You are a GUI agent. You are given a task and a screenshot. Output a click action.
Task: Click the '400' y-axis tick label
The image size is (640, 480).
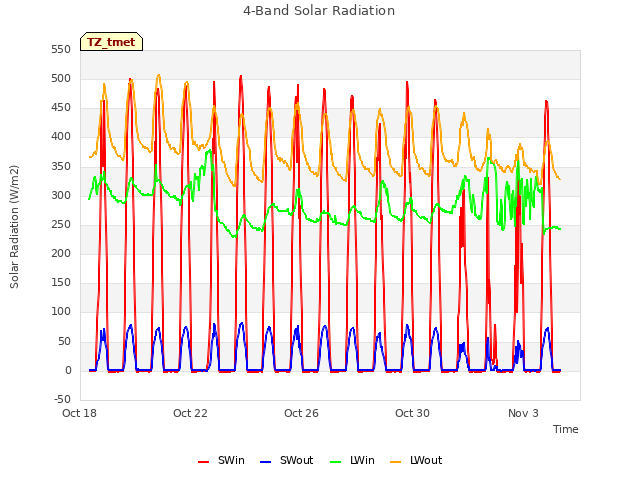pos(61,137)
